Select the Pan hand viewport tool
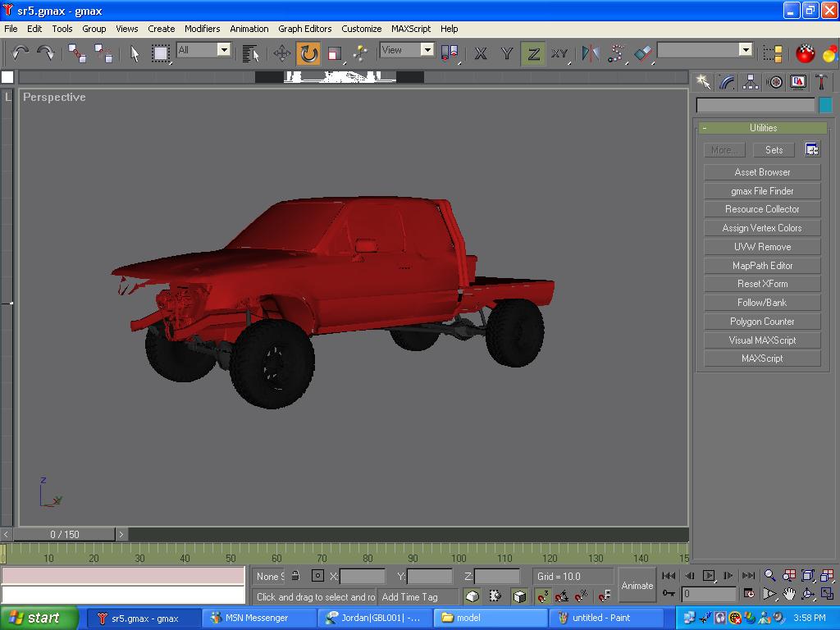The height and width of the screenshot is (630, 840). point(788,594)
